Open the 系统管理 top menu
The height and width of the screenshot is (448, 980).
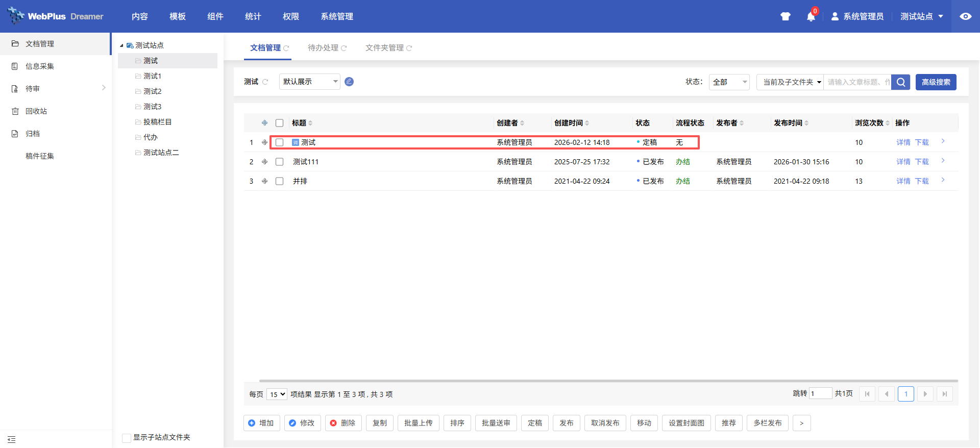[x=336, y=16]
